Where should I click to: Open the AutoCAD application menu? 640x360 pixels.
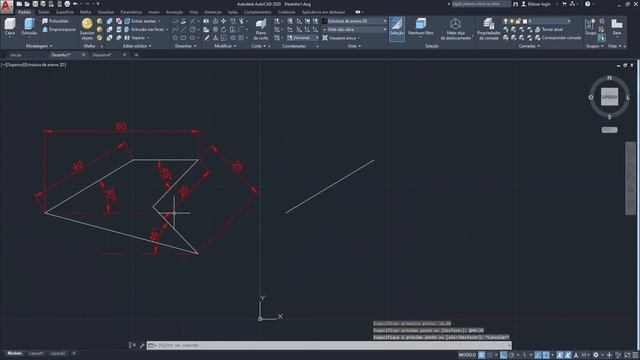(x=6, y=7)
